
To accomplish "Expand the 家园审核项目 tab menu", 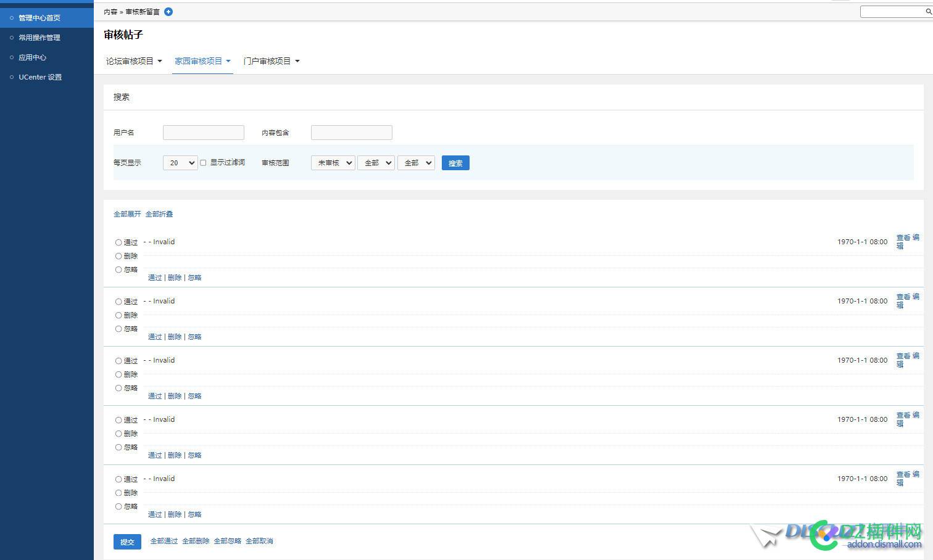I will [x=202, y=61].
